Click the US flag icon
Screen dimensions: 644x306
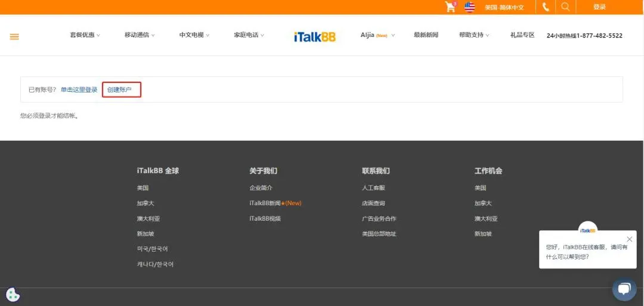coord(470,7)
